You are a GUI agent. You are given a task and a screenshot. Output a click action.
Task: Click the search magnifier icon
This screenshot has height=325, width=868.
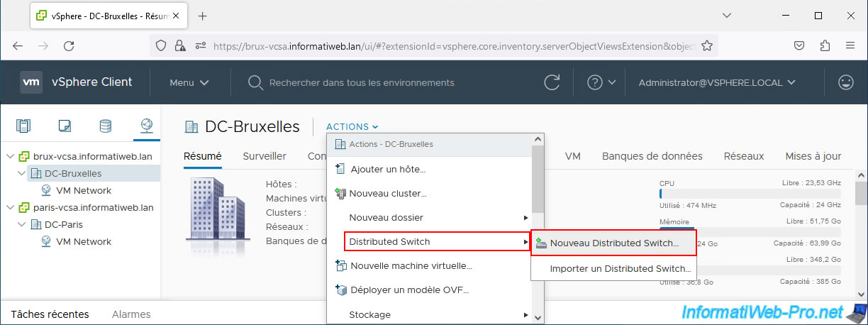(256, 82)
